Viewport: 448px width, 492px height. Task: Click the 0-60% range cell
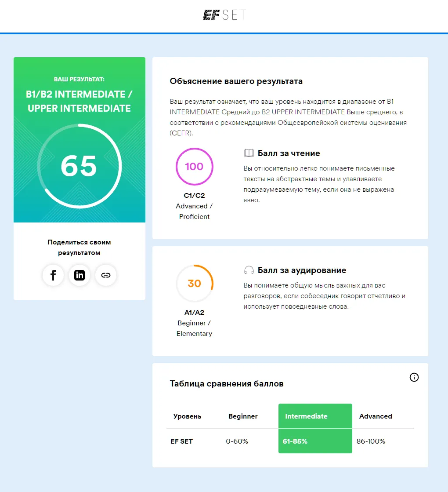coord(237,441)
